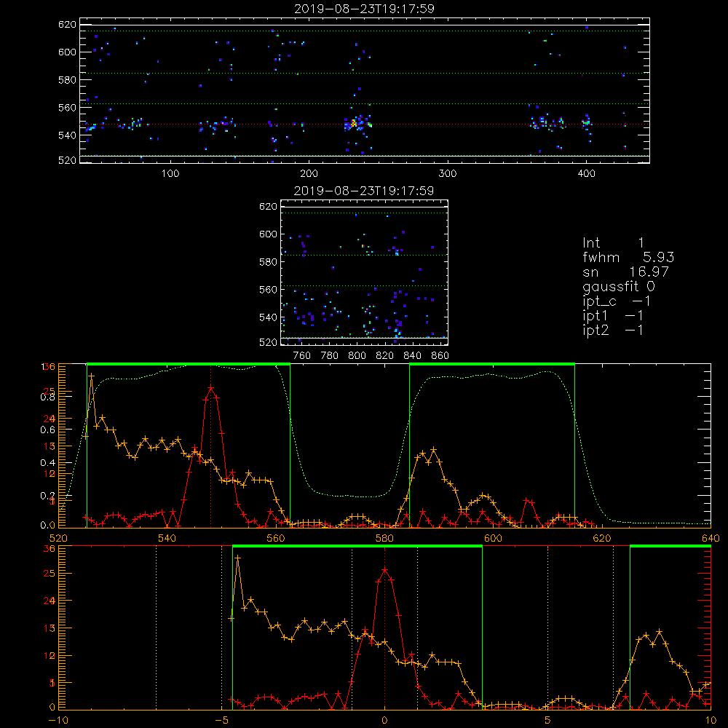Click the timestamp title above the wide image panel
728x728 pixels.
tap(364, 8)
